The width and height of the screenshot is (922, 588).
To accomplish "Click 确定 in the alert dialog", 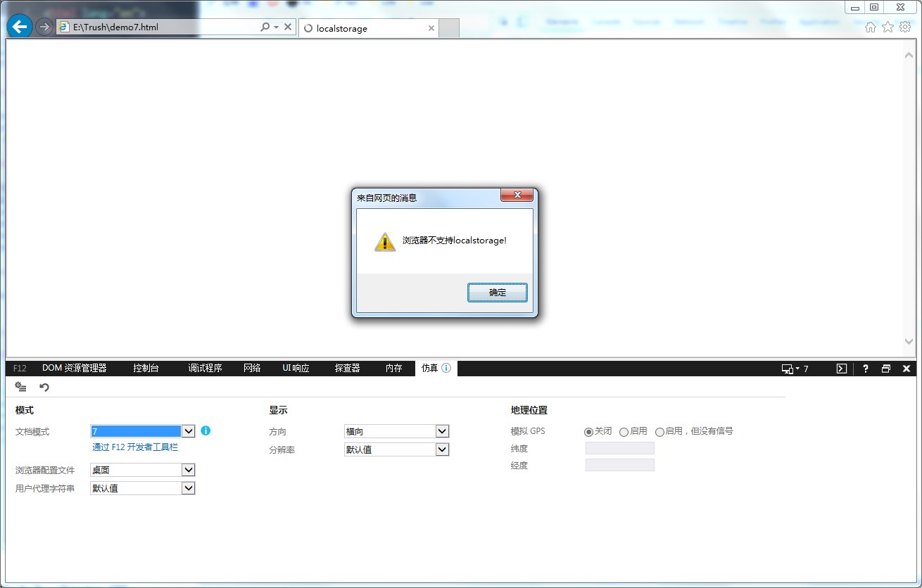I will (497, 293).
